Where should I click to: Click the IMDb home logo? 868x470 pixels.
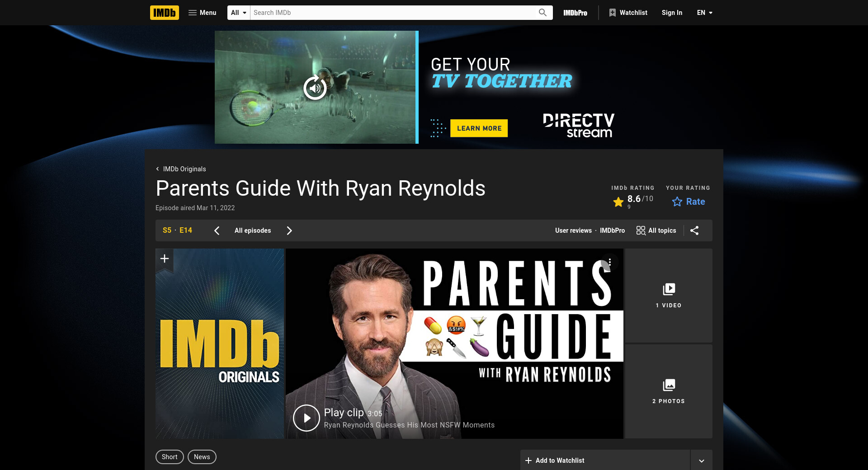point(164,13)
